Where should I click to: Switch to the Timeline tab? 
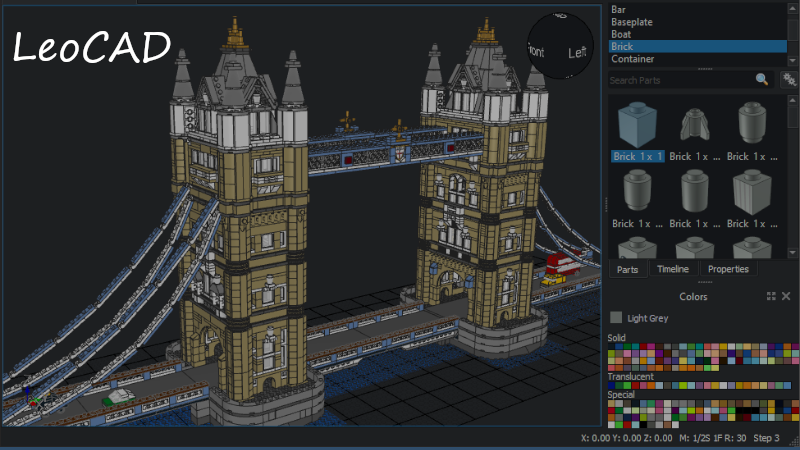click(672, 269)
